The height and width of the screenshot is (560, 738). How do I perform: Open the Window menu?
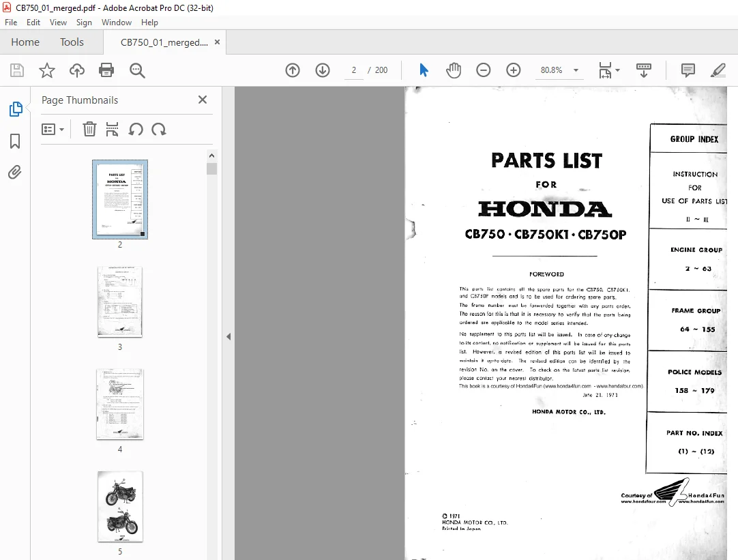[x=117, y=22]
